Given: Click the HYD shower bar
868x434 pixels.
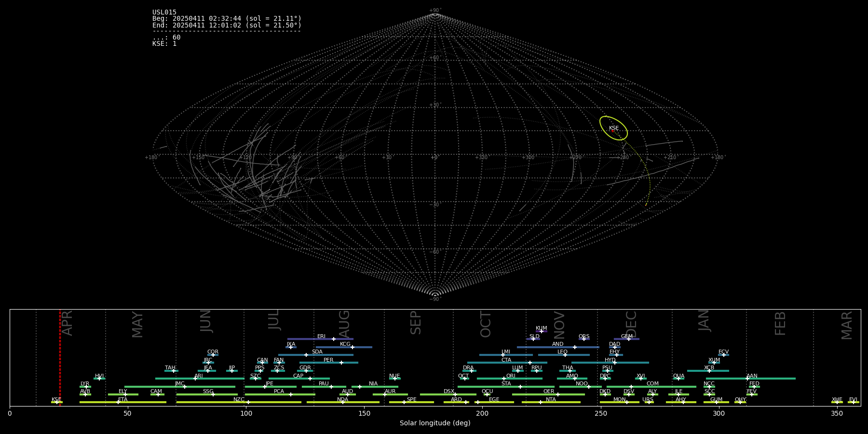Looking at the screenshot, I should tap(610, 363).
